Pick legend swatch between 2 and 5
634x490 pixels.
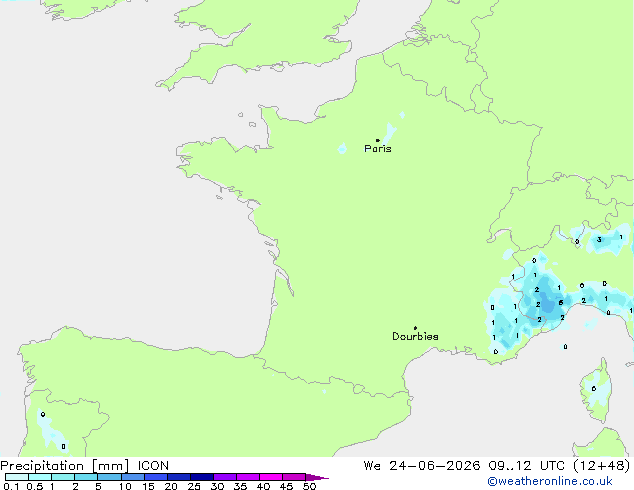[86, 477]
